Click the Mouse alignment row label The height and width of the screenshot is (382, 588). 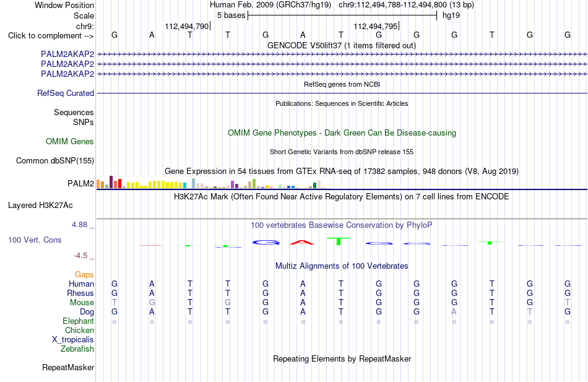[82, 303]
